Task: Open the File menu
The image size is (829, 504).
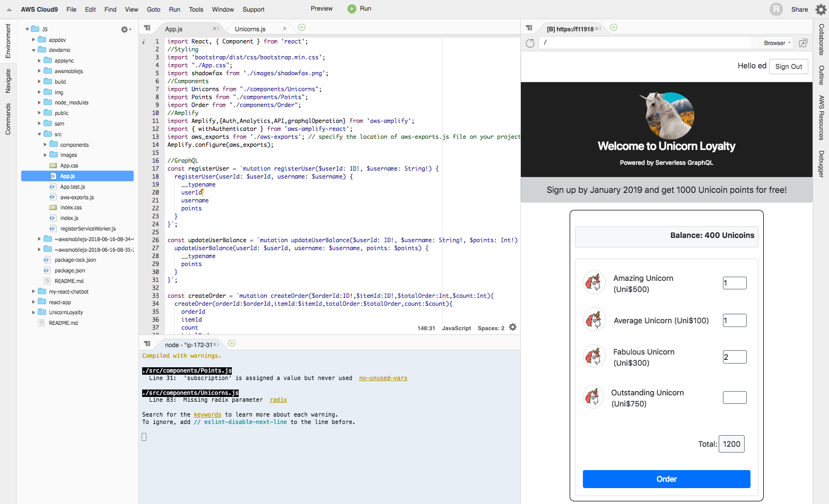Action: tap(72, 10)
